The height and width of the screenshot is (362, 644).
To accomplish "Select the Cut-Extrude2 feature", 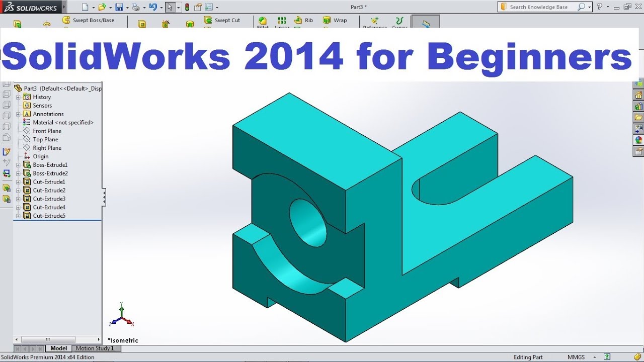I will [x=44, y=191].
